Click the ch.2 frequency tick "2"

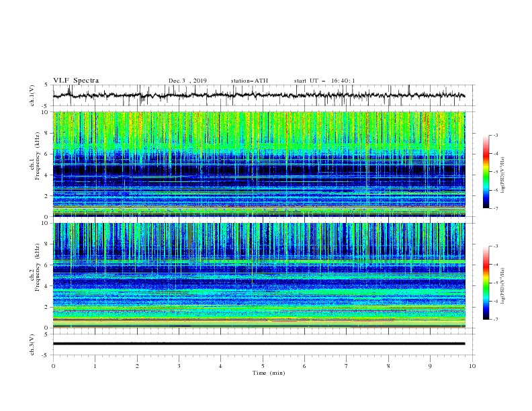(47, 307)
